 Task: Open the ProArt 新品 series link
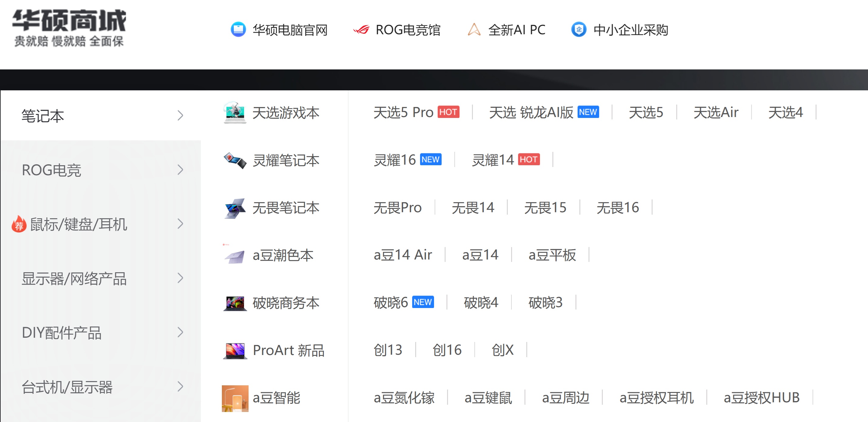click(288, 350)
